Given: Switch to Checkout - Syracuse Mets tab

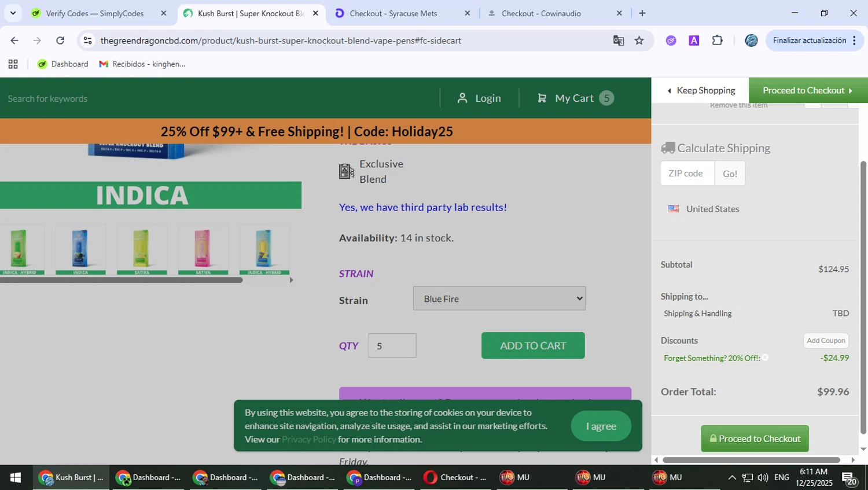Looking at the screenshot, I should 393,13.
